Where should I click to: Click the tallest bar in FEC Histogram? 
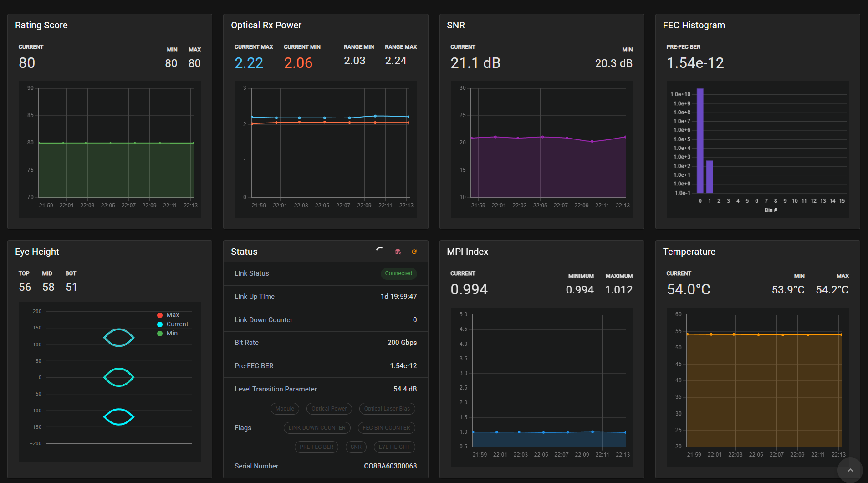[x=700, y=141]
